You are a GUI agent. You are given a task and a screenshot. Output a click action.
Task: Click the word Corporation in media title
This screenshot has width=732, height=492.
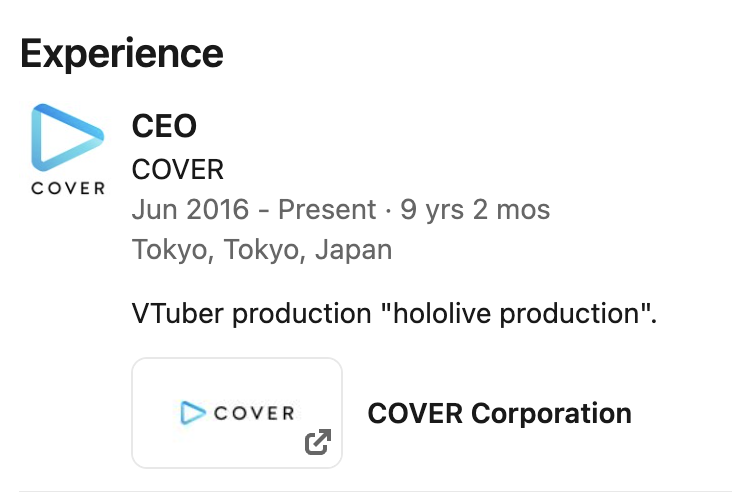point(551,414)
